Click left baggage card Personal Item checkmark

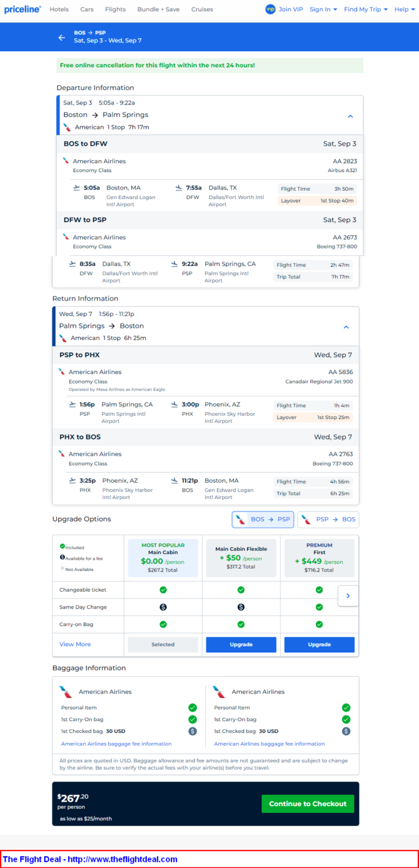point(193,707)
